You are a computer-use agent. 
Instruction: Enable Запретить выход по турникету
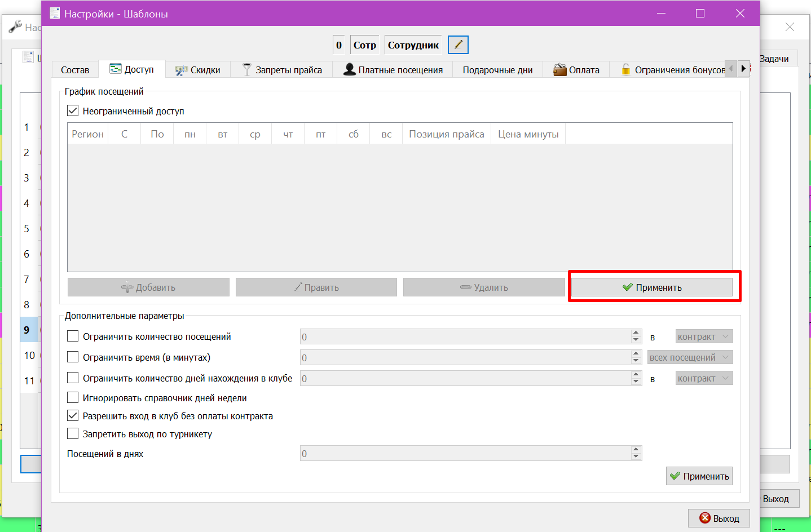coord(73,434)
